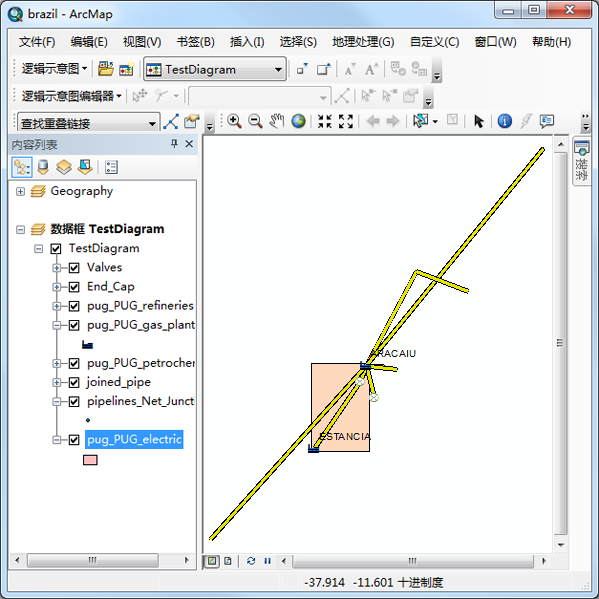Viewport: 599px width, 599px height.
Task: Click List By Visibility icon
Action: (x=64, y=167)
